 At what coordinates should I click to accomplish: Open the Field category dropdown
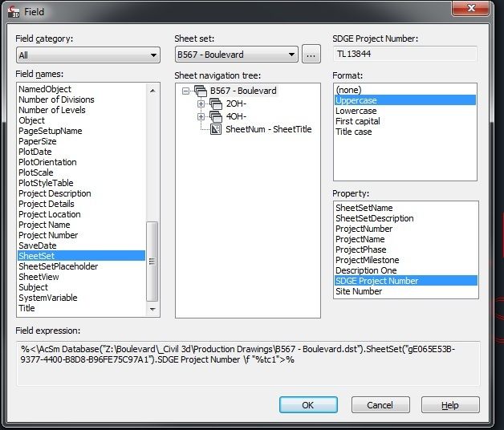coord(88,55)
